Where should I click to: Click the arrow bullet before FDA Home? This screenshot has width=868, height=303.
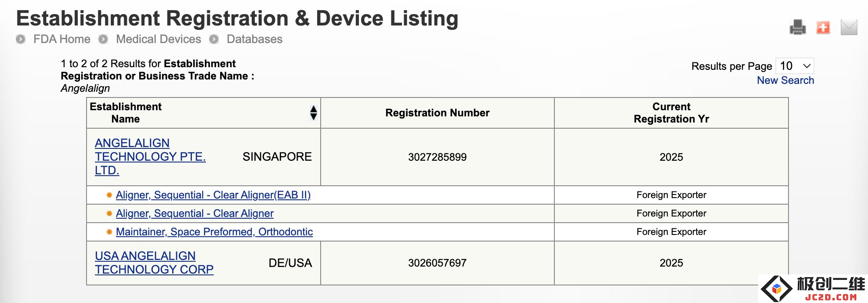tap(20, 39)
